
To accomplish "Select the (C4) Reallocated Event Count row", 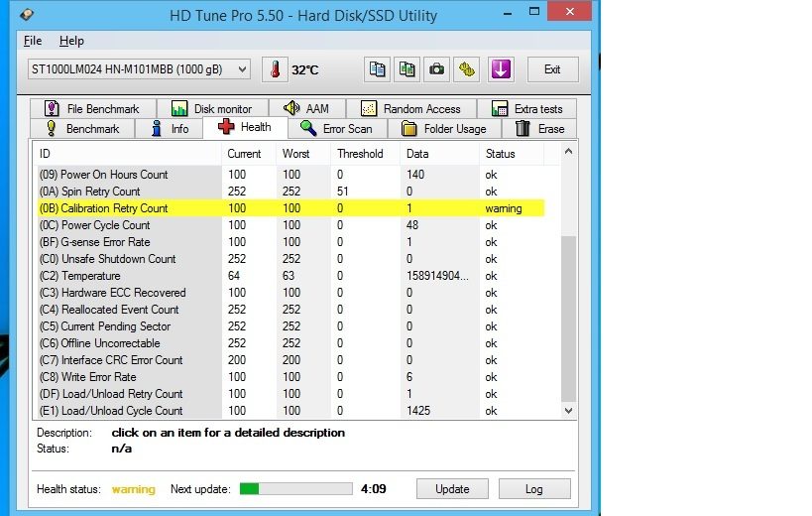I will [x=290, y=310].
